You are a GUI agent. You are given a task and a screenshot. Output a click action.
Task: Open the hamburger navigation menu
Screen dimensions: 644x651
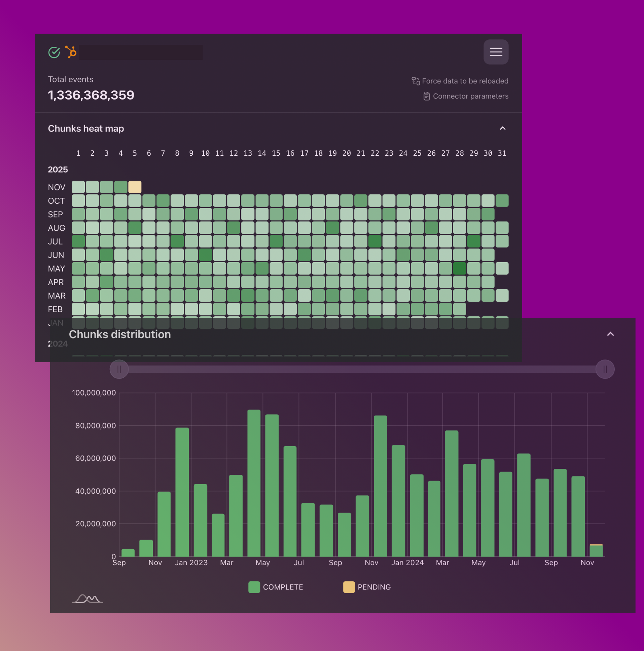(496, 52)
